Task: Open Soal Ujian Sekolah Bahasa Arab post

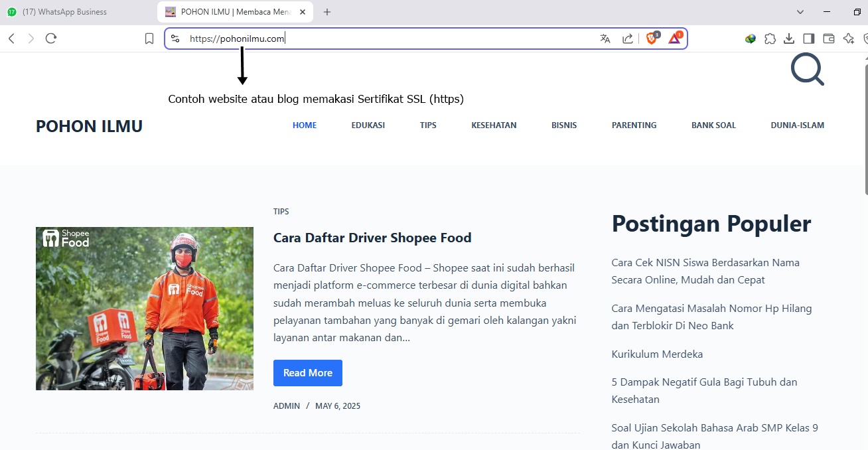Action: tap(715, 436)
